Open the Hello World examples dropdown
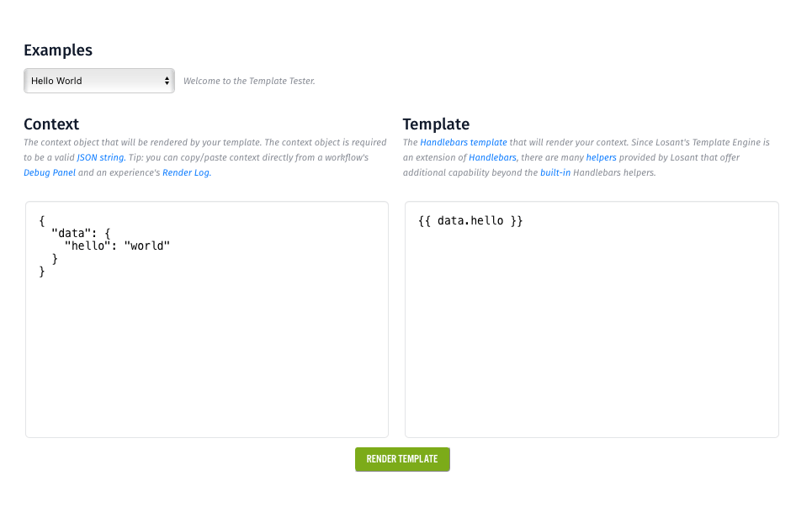 98,81
